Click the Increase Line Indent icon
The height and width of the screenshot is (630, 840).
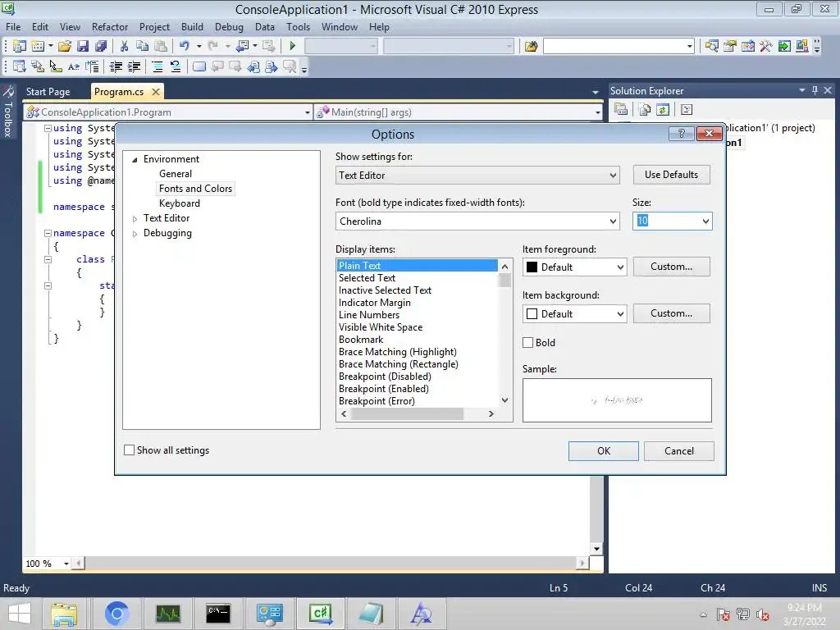(134, 67)
